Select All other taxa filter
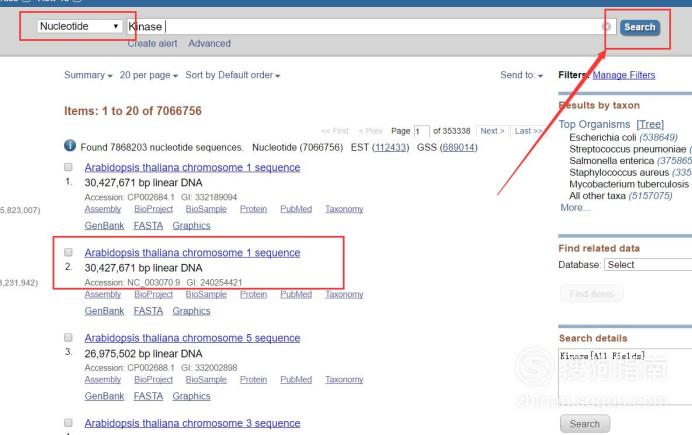The height and width of the screenshot is (435, 692). tap(597, 195)
